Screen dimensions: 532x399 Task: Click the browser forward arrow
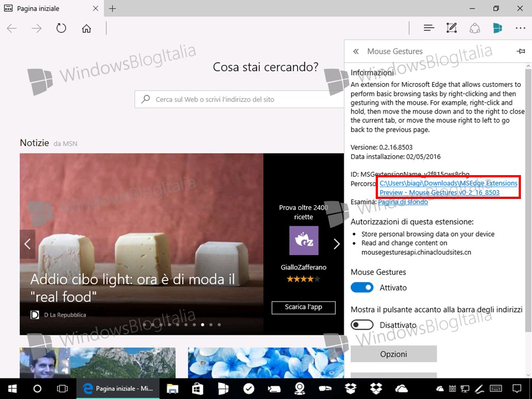point(37,28)
